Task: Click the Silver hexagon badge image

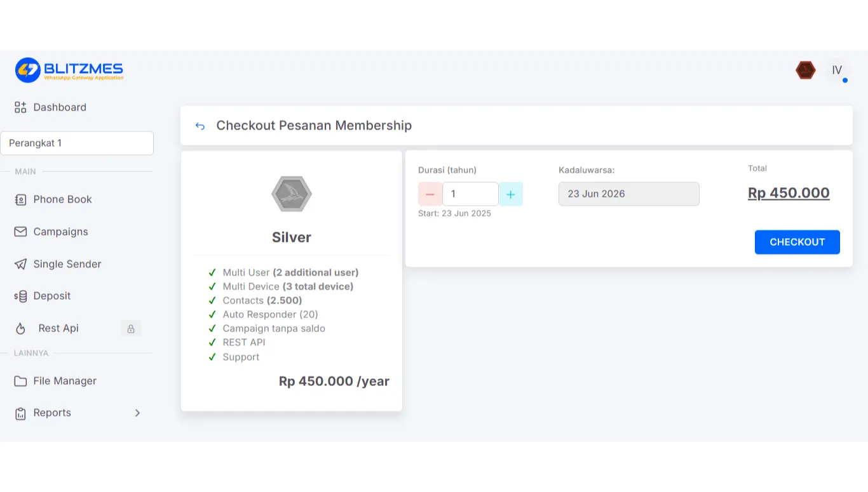Action: 292,194
